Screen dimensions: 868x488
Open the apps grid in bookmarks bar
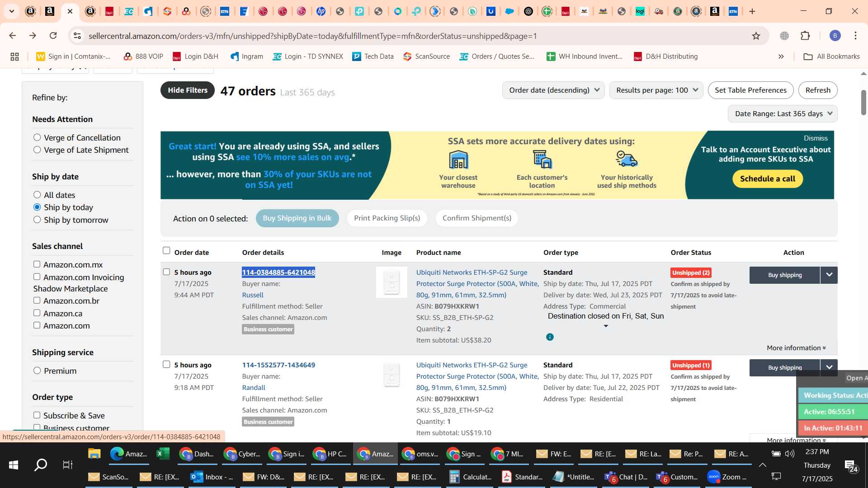(14, 56)
